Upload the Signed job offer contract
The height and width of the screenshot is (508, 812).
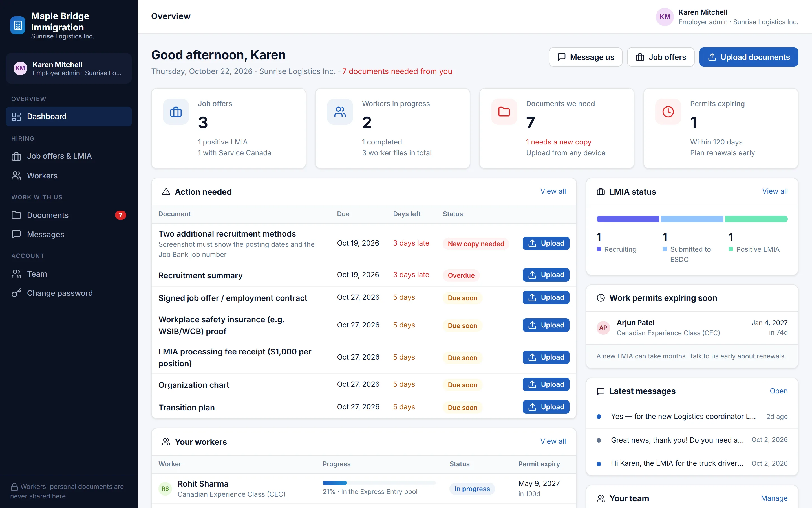(546, 297)
